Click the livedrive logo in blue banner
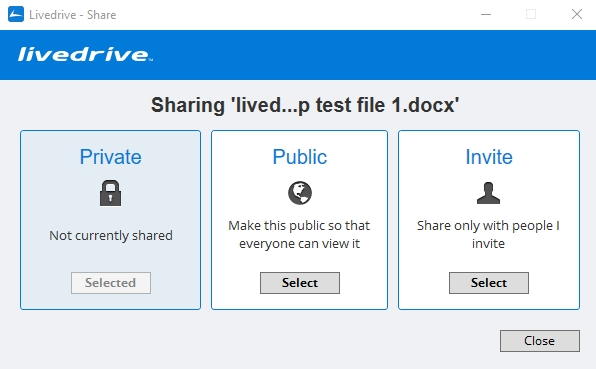The width and height of the screenshot is (596, 369). (85, 54)
